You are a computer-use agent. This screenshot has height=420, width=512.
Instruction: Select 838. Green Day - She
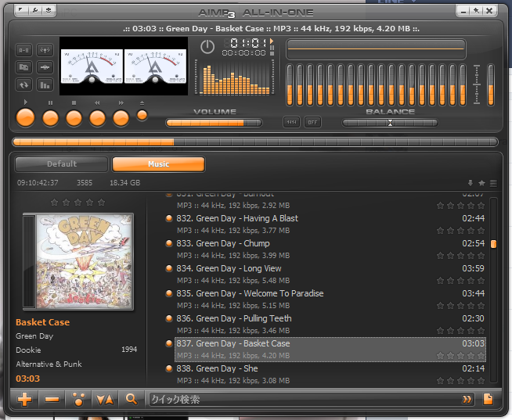[330, 375]
